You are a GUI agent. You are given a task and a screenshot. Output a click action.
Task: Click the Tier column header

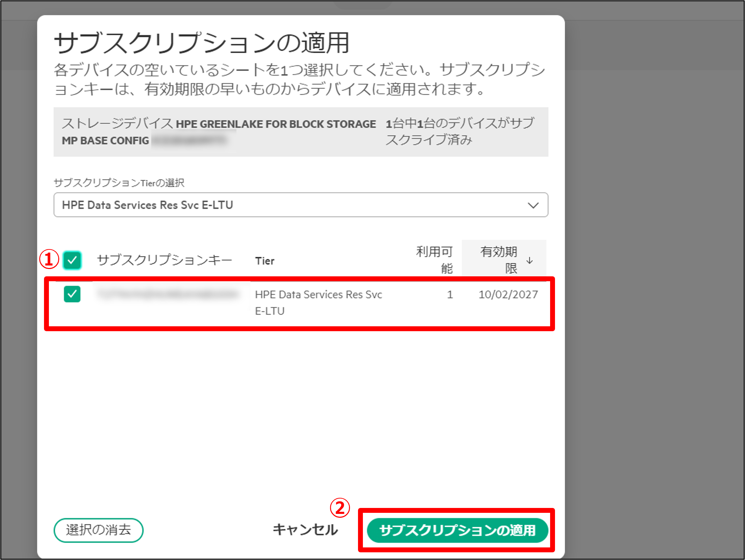[x=265, y=261]
